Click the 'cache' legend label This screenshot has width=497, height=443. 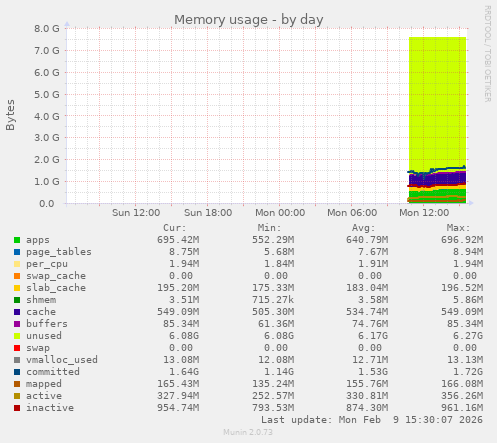(x=41, y=312)
